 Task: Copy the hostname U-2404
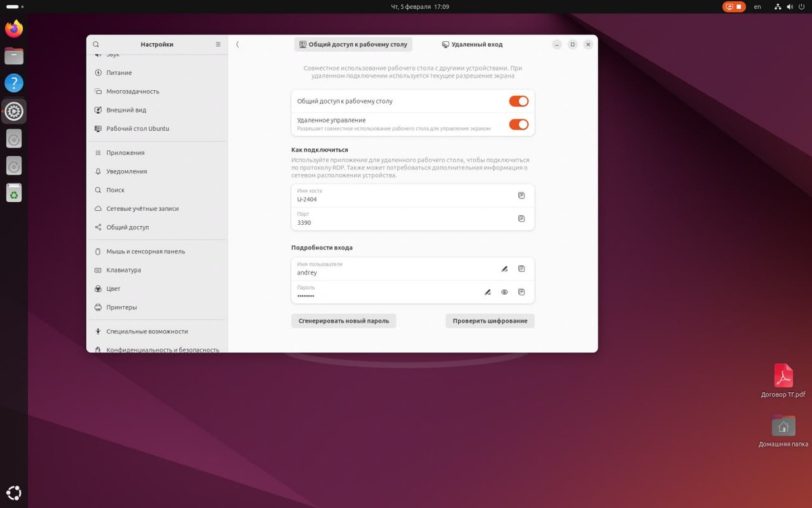pyautogui.click(x=521, y=196)
